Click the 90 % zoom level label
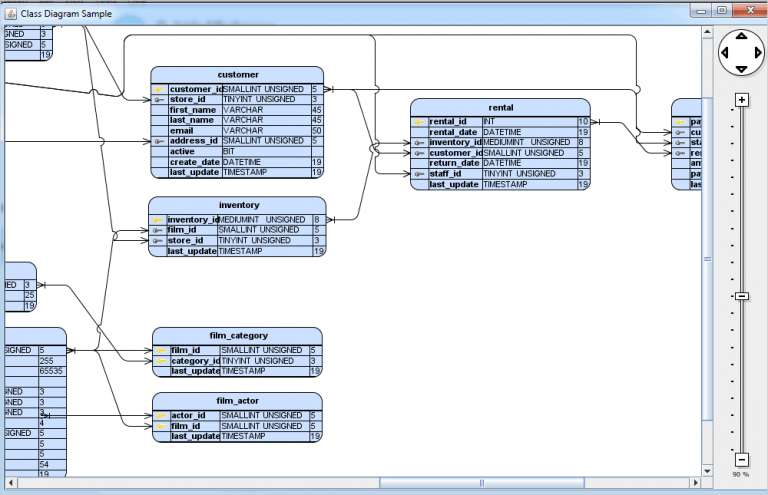Screen dimensions: 768x495 (741, 474)
